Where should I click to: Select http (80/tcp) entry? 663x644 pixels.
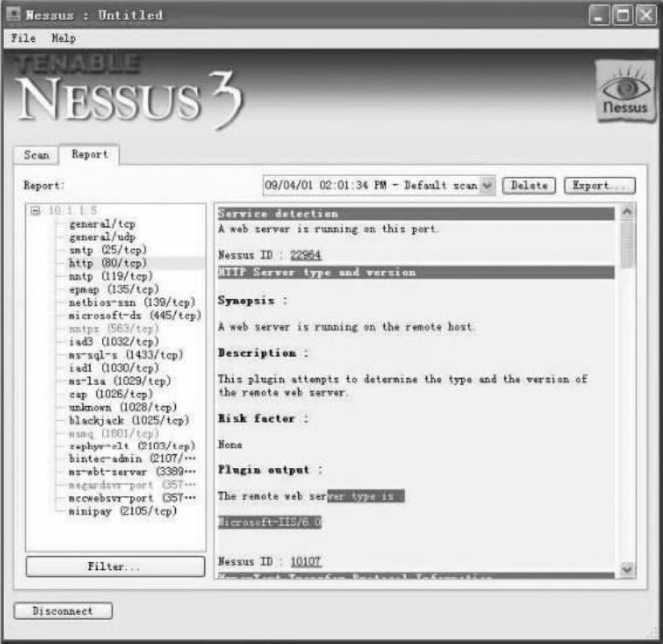[108, 263]
